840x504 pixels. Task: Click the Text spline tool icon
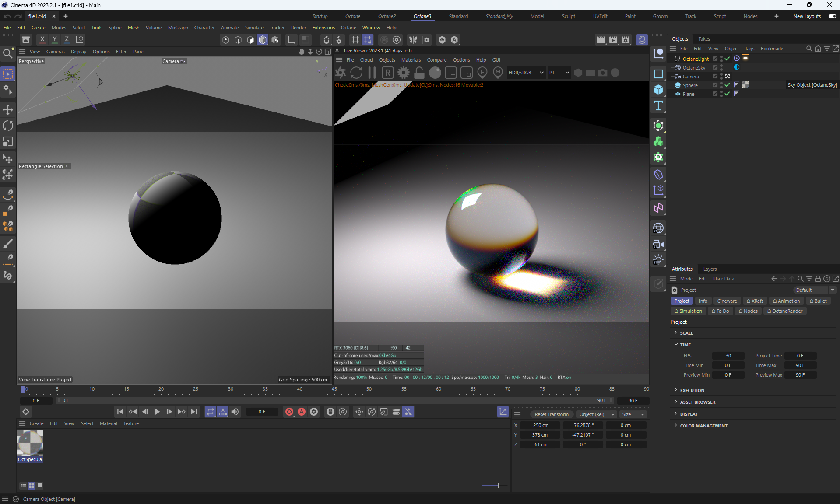[658, 105]
